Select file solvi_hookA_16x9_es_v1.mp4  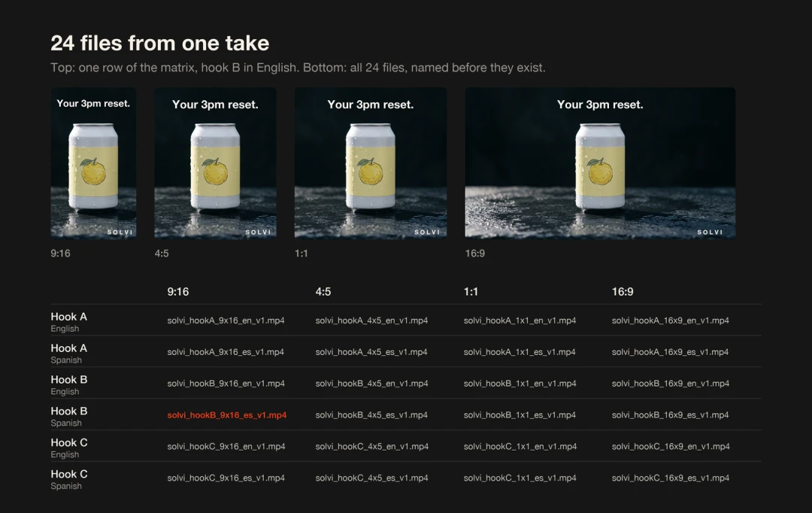(670, 352)
